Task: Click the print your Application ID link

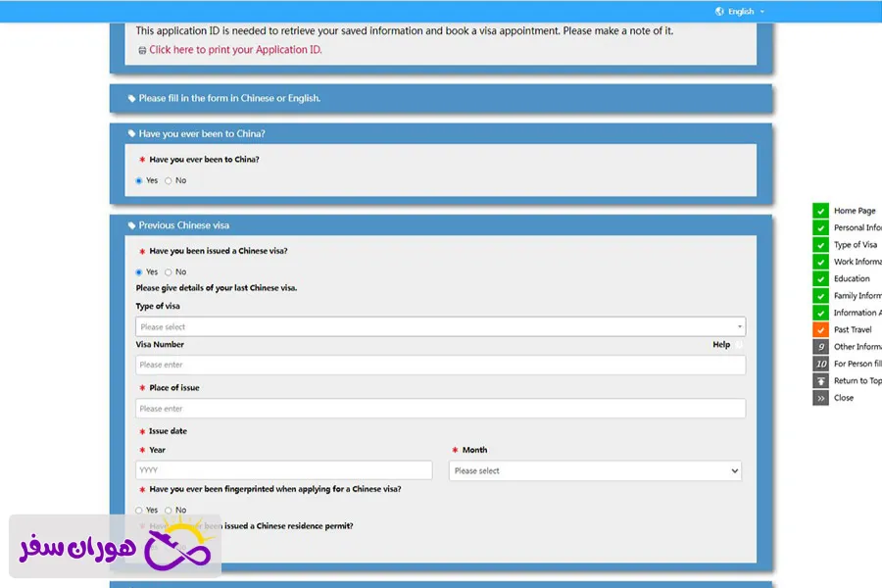Action: [235, 50]
